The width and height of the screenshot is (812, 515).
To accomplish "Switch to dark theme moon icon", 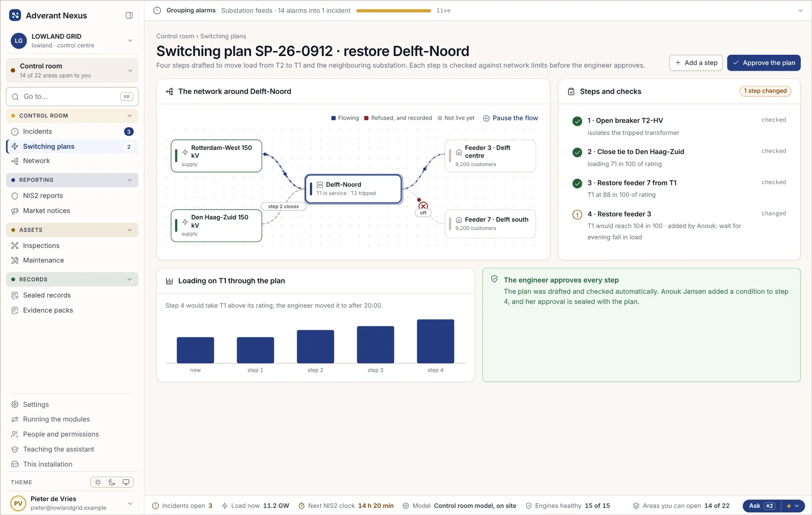I will (x=112, y=482).
